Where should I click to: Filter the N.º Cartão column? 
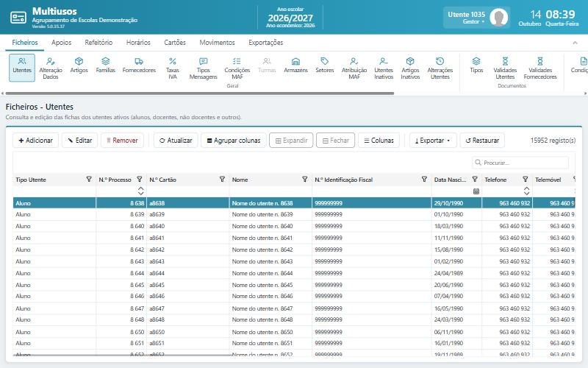click(222, 179)
